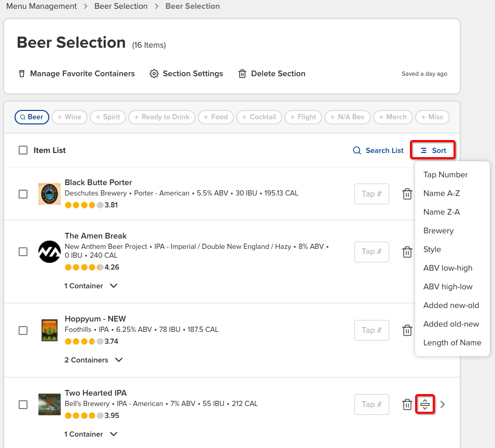Expand 1 Container under The Amen Break
Screen dimensions: 495x448
(91, 285)
